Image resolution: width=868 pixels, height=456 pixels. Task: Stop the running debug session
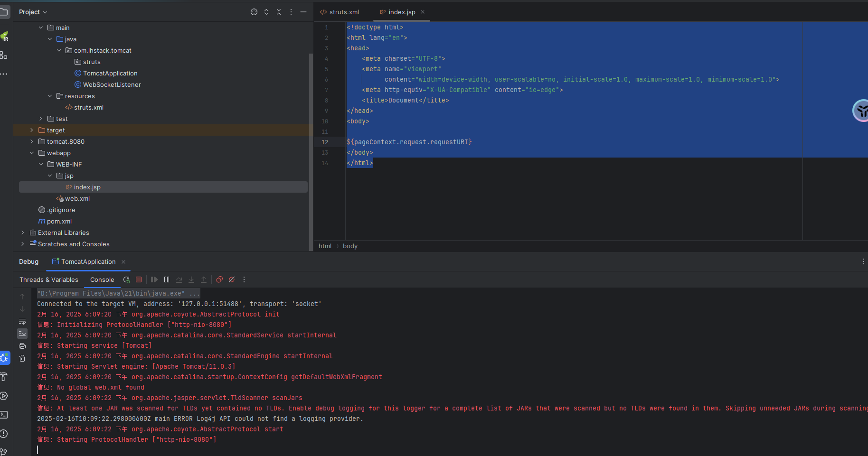[x=139, y=280]
